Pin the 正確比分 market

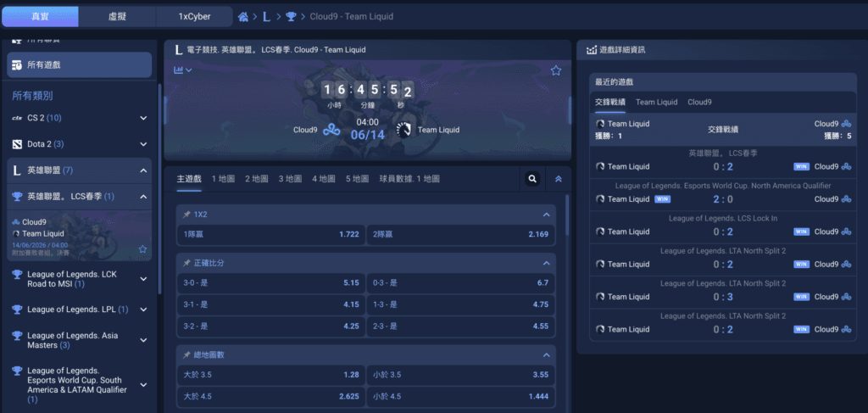(x=186, y=263)
